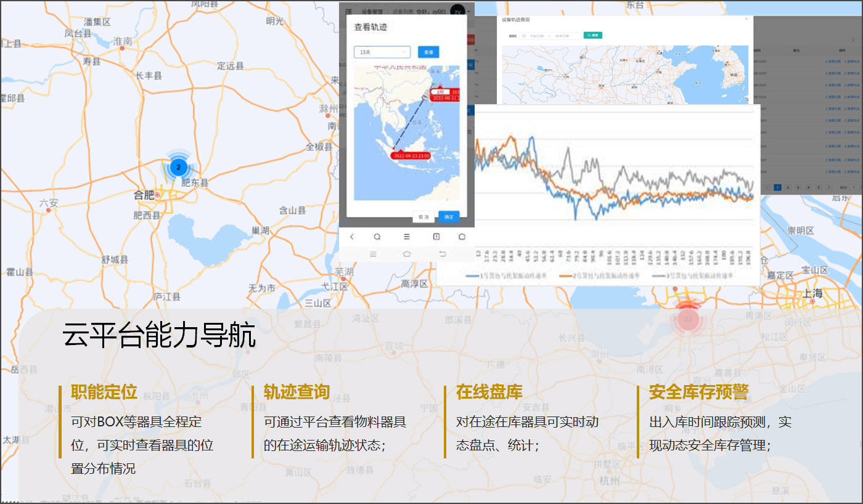
Task: Click the blue search button beside 15天
Action: (x=428, y=52)
